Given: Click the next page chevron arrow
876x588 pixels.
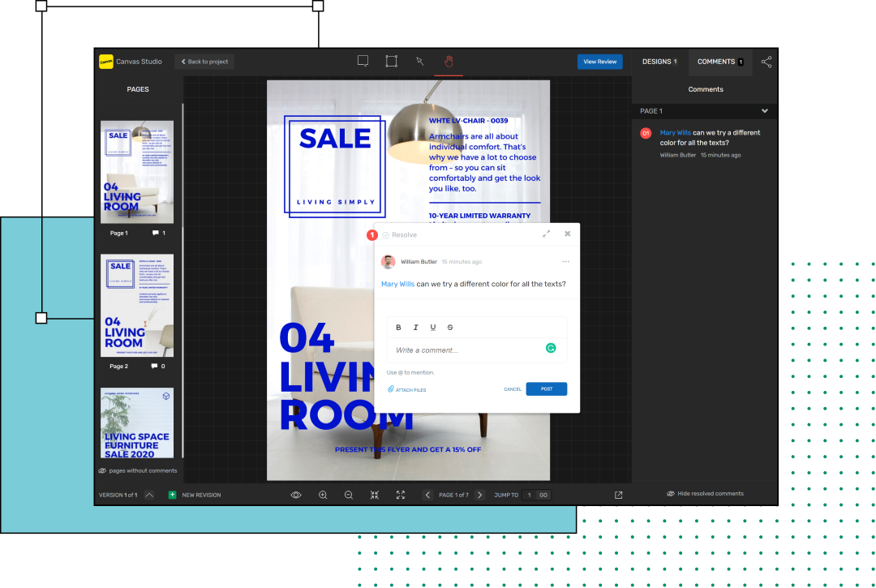Looking at the screenshot, I should (x=479, y=494).
